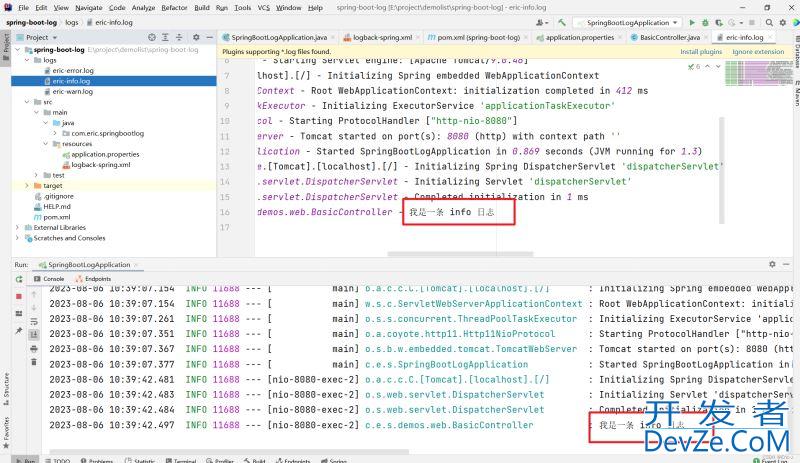Click the logs breadcrumb in navigation bar

tap(72, 22)
